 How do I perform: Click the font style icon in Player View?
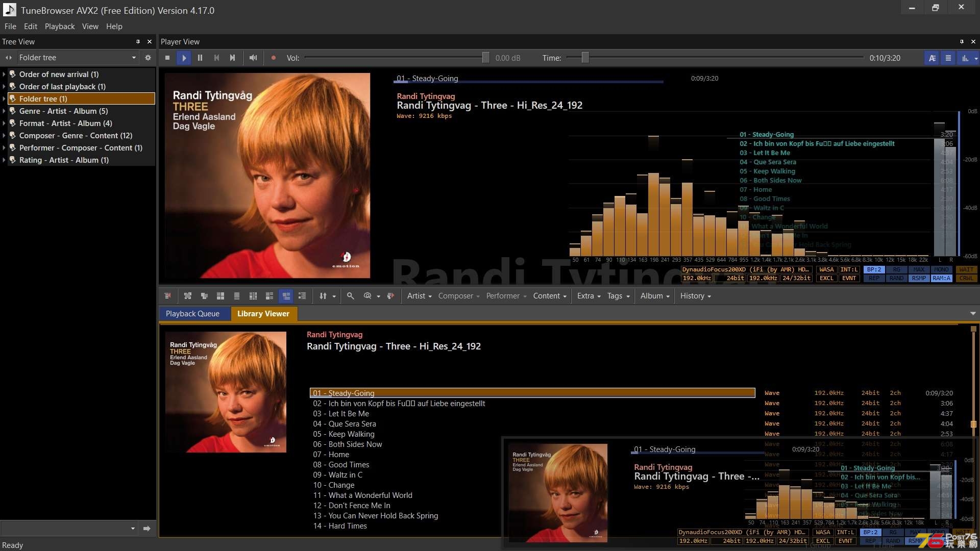click(932, 58)
